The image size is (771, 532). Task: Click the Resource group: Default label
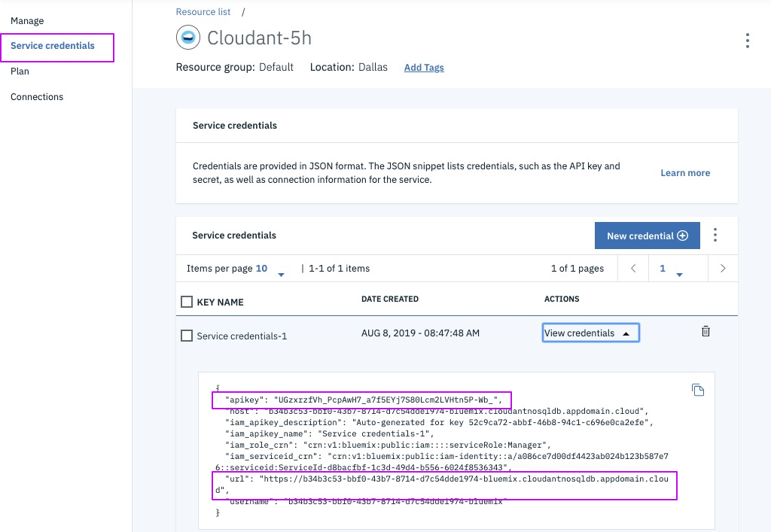pos(235,67)
